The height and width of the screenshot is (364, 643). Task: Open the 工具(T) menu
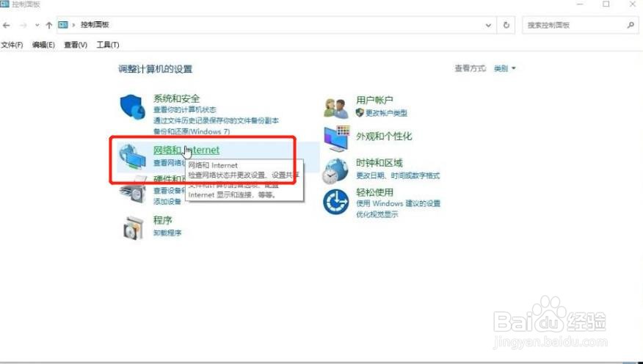[108, 45]
